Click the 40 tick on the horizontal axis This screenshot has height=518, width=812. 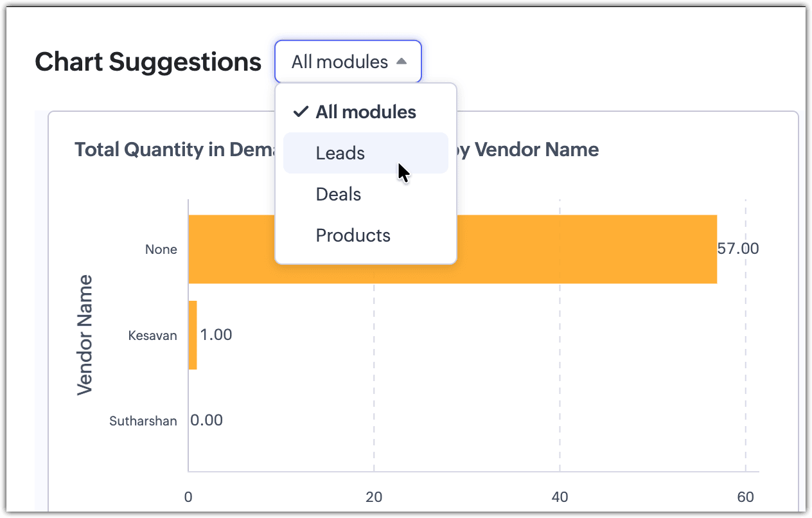pyautogui.click(x=560, y=497)
